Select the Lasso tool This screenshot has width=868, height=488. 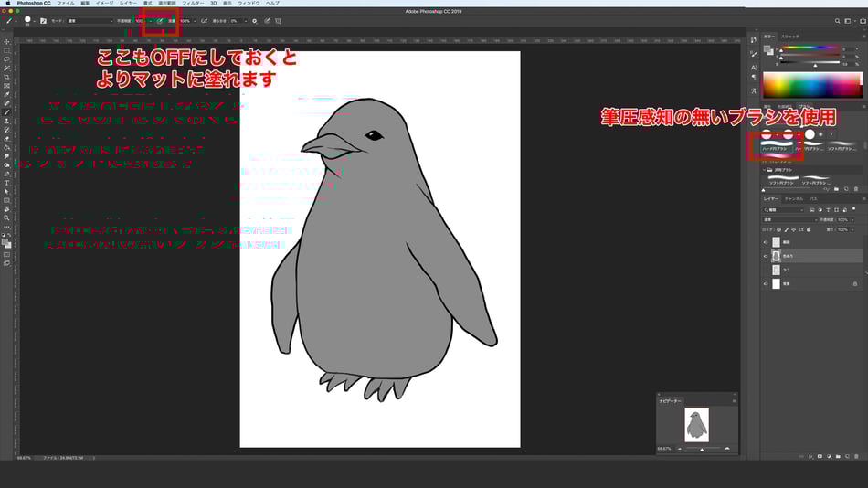pyautogui.click(x=6, y=59)
